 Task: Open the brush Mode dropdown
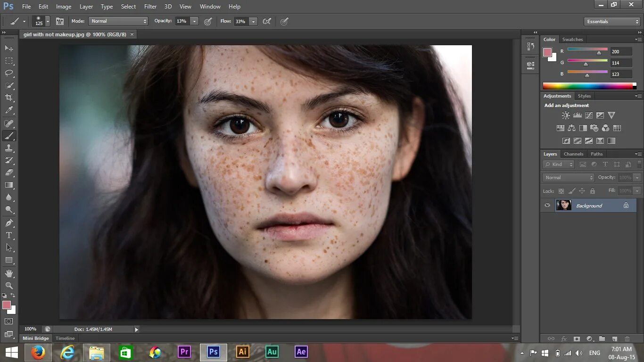[118, 21]
